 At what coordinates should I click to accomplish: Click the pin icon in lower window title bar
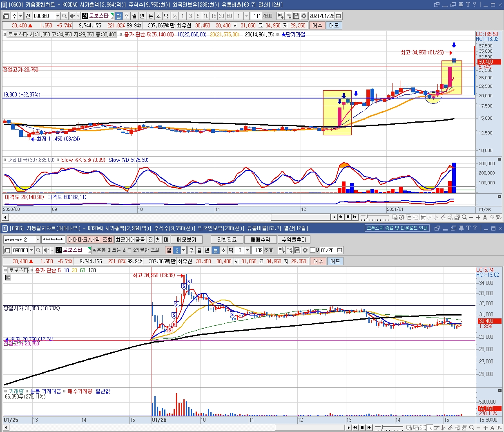click(x=461, y=228)
